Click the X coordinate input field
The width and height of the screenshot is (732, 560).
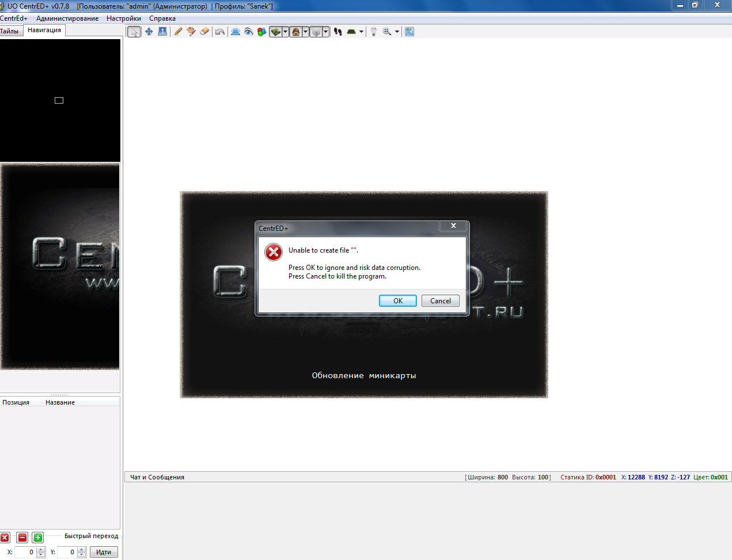(25, 552)
